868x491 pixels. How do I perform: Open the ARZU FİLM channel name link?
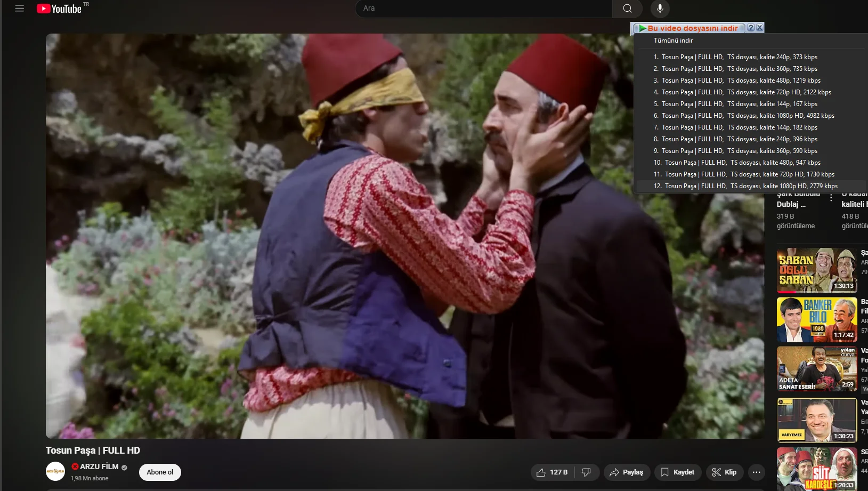[x=99, y=466]
